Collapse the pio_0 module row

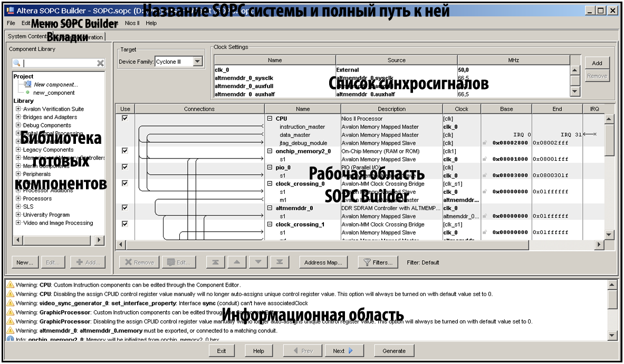click(x=270, y=168)
